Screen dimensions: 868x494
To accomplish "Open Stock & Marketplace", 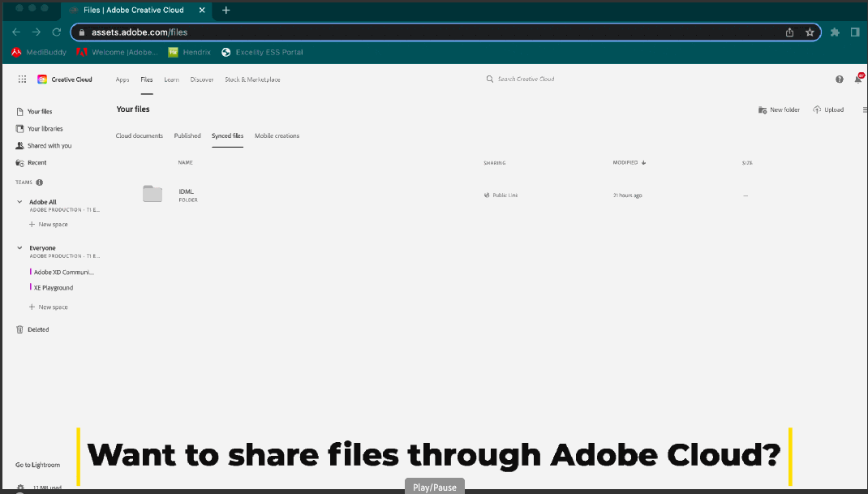I will [252, 79].
